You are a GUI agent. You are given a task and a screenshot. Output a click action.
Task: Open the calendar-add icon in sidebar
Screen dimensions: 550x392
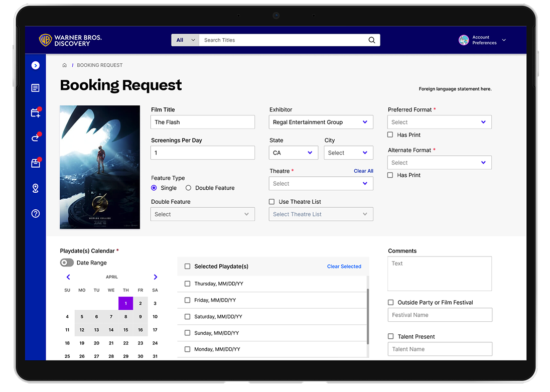click(x=36, y=113)
